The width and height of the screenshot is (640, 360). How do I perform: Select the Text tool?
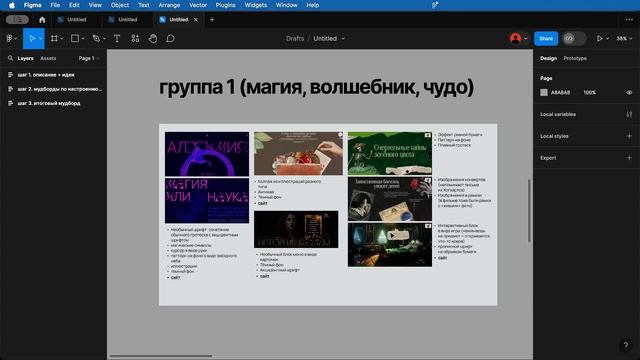tap(117, 38)
